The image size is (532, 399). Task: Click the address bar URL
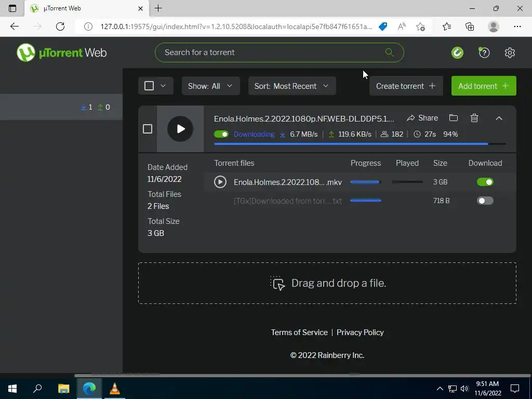pyautogui.click(x=236, y=26)
